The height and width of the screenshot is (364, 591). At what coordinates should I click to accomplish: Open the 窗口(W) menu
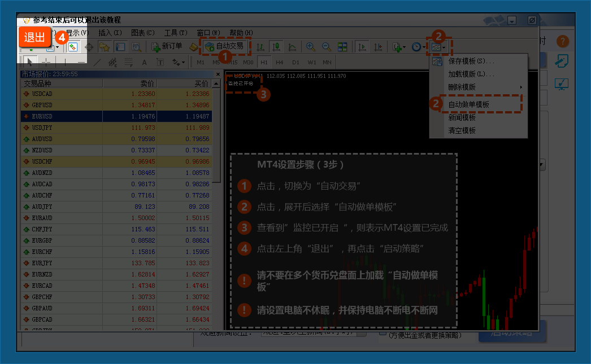(x=208, y=33)
